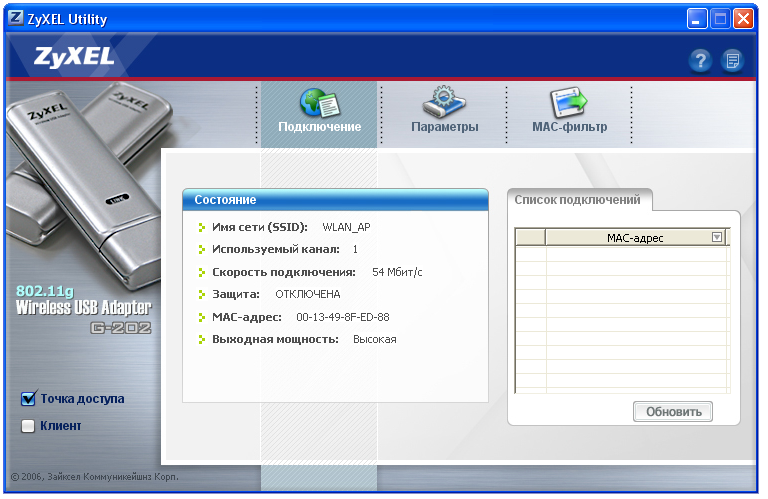This screenshot has height=499, width=768.
Task: Click the Выходная мощность label
Action: tap(275, 339)
